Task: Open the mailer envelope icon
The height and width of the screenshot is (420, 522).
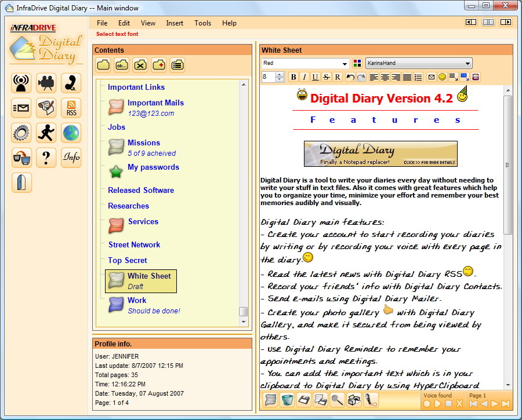Action: pos(21,108)
